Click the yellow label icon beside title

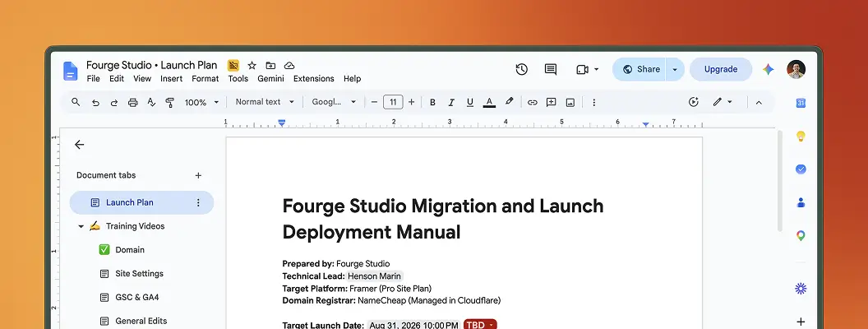click(x=233, y=65)
